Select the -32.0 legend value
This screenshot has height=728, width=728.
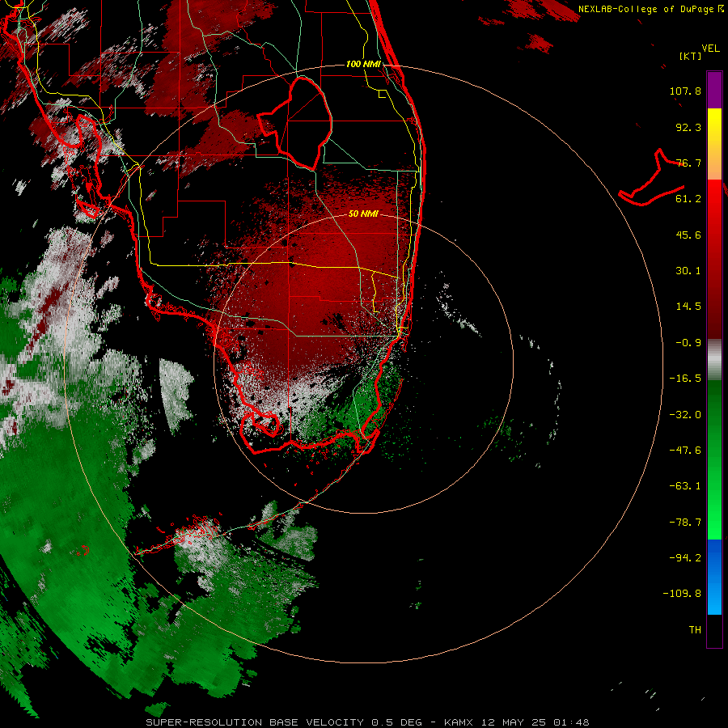pos(685,415)
